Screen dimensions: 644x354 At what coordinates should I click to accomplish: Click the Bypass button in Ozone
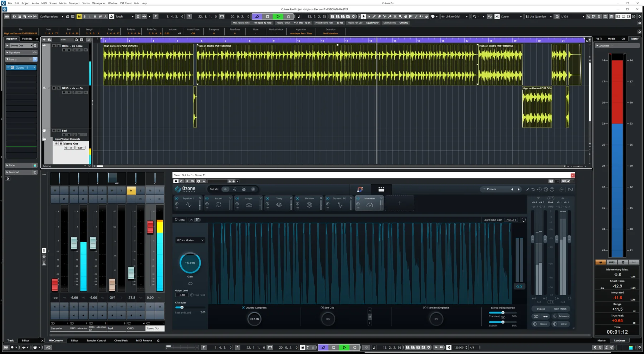540,309
